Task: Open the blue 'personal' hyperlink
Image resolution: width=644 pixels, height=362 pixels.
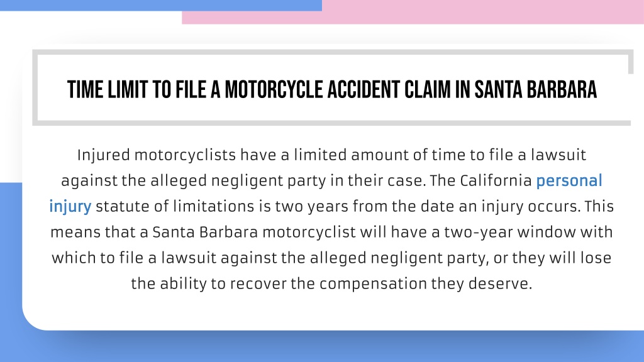Action: tap(569, 181)
